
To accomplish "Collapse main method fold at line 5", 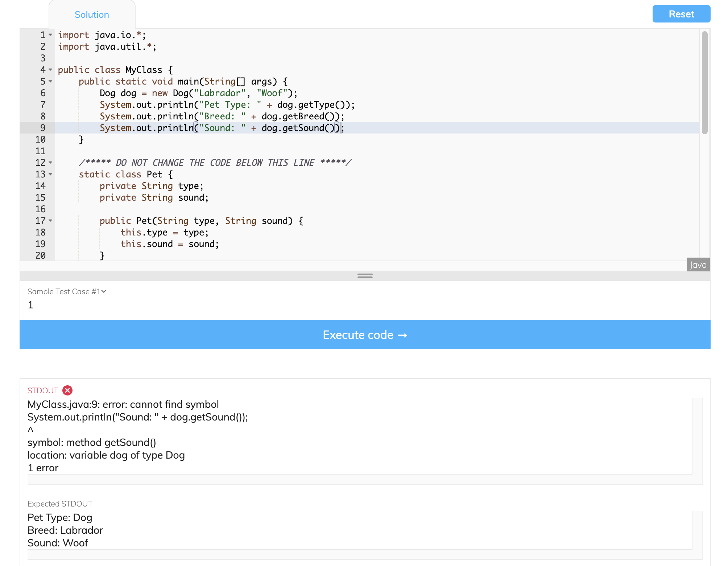I will 51,81.
